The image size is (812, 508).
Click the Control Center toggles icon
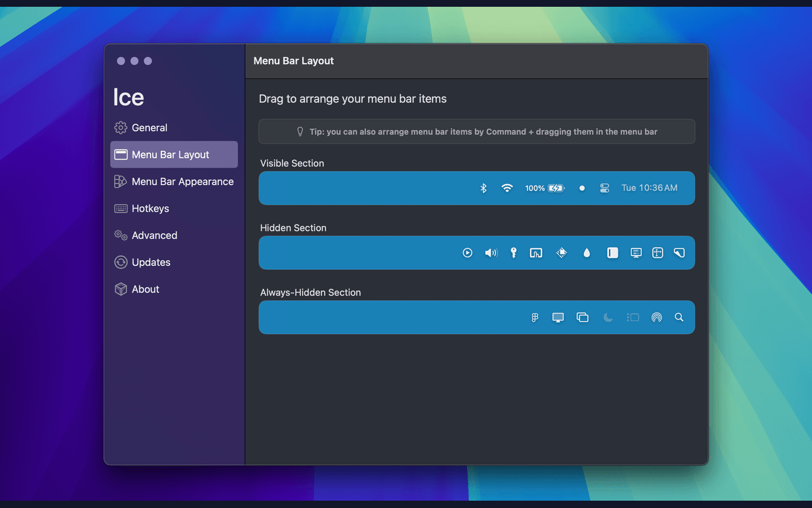pyautogui.click(x=604, y=188)
